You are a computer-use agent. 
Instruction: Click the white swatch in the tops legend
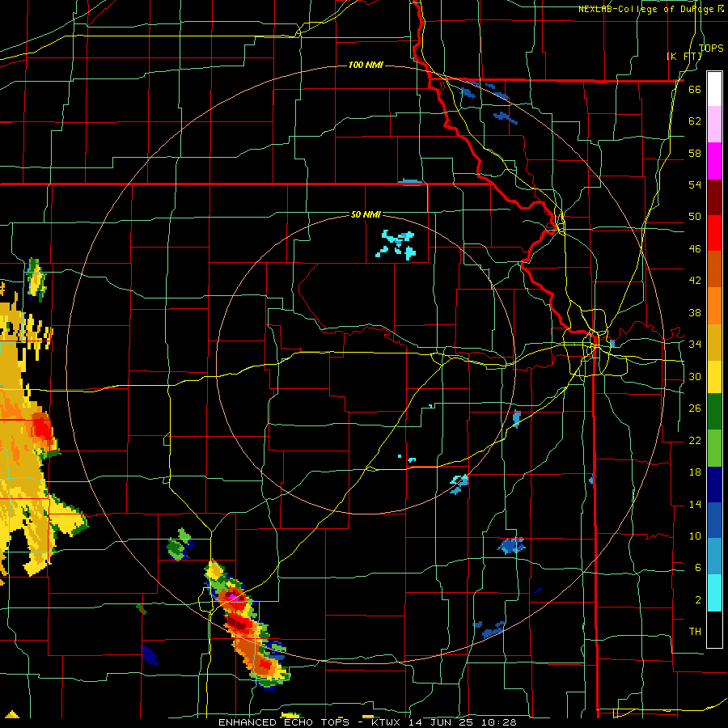pos(714,89)
